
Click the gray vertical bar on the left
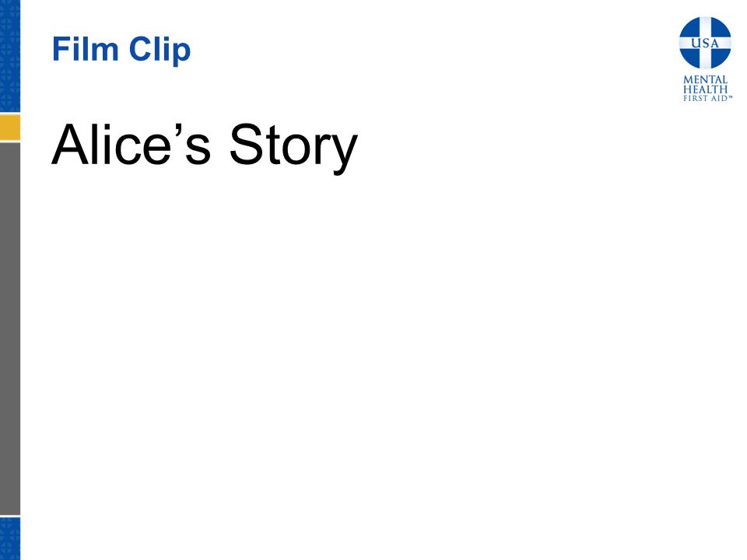point(10,328)
